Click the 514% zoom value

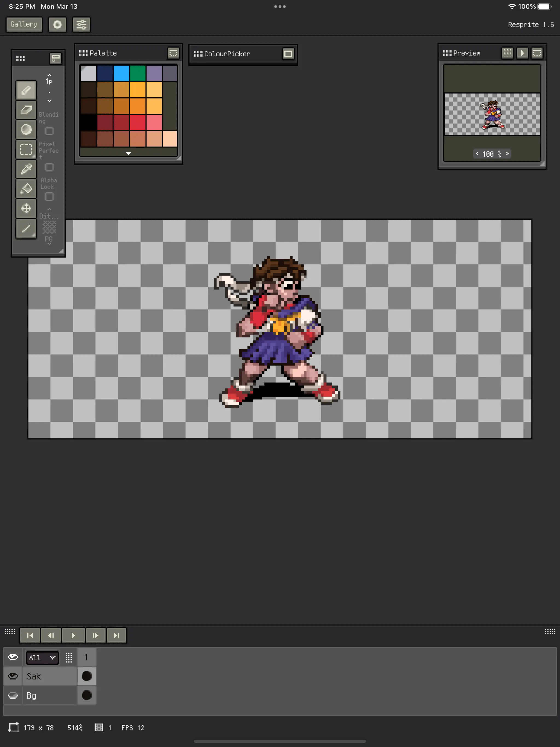pyautogui.click(x=75, y=727)
